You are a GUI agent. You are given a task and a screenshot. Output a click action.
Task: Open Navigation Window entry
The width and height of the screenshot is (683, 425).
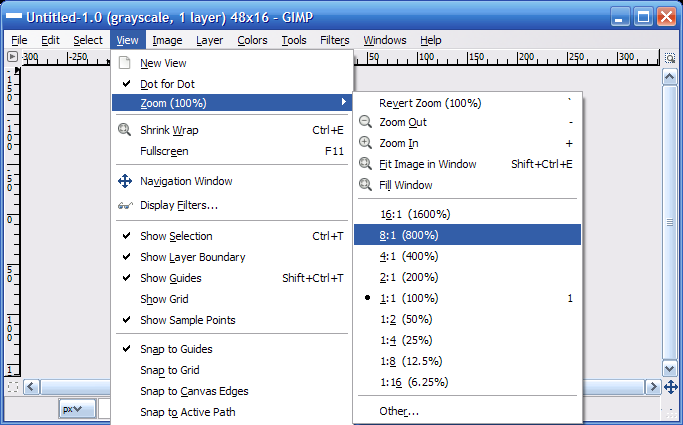(x=232, y=181)
